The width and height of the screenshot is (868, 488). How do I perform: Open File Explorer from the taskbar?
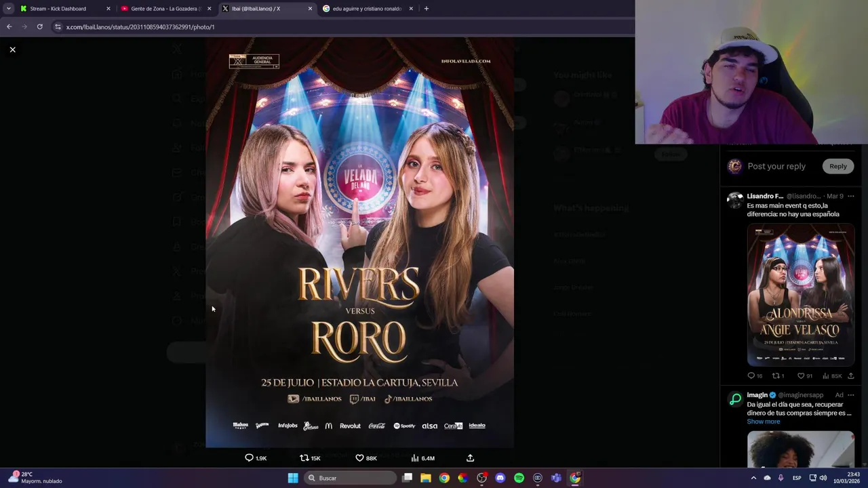click(426, 478)
